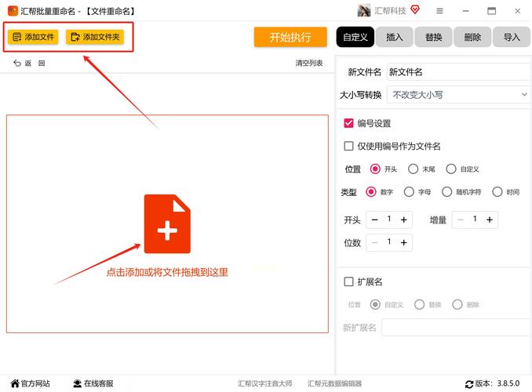
Task: Click the 位数 value field
Action: click(x=389, y=241)
